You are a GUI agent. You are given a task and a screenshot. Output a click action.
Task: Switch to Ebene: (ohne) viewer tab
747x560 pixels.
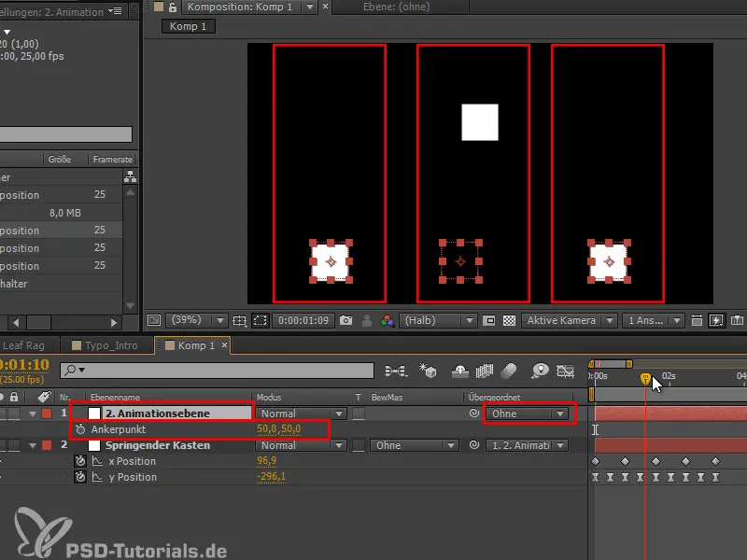point(396,7)
